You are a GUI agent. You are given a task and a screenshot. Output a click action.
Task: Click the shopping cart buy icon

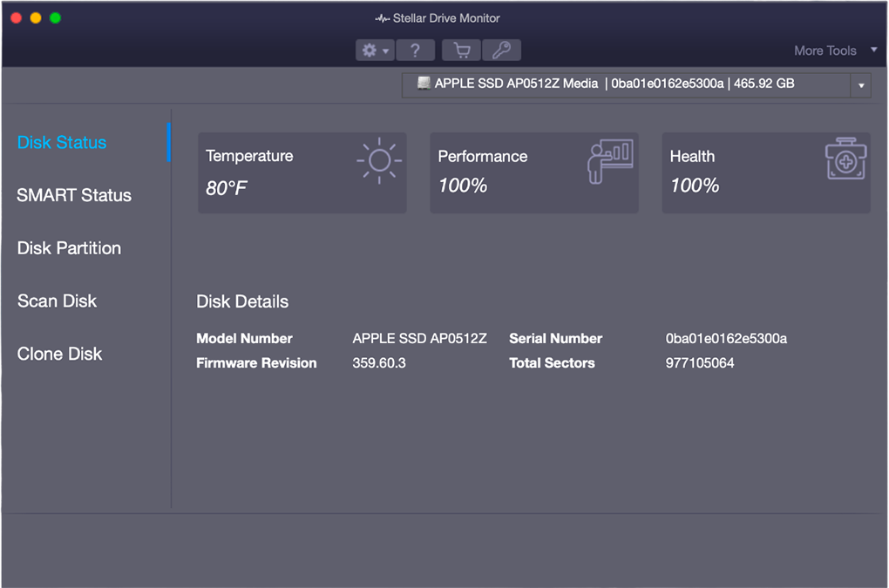pos(462,51)
